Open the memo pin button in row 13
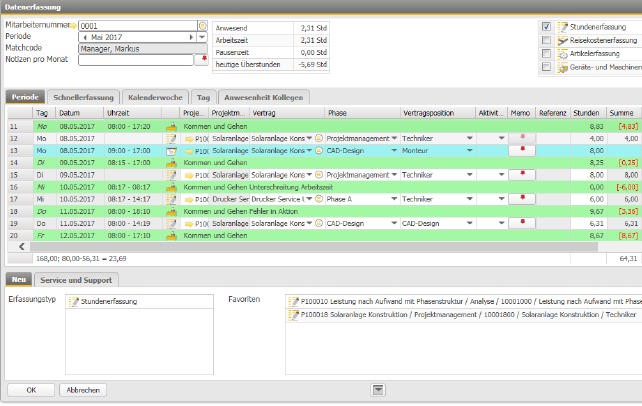The width and height of the screenshot is (642, 406). 522,150
